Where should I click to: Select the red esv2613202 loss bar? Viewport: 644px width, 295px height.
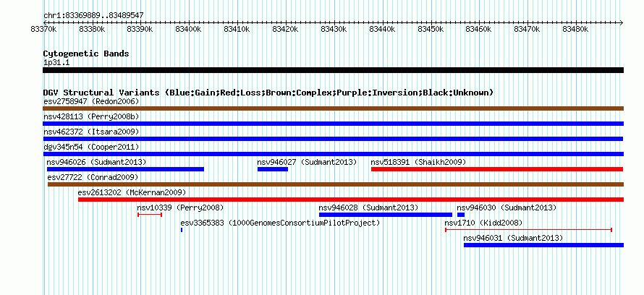tap(351, 200)
